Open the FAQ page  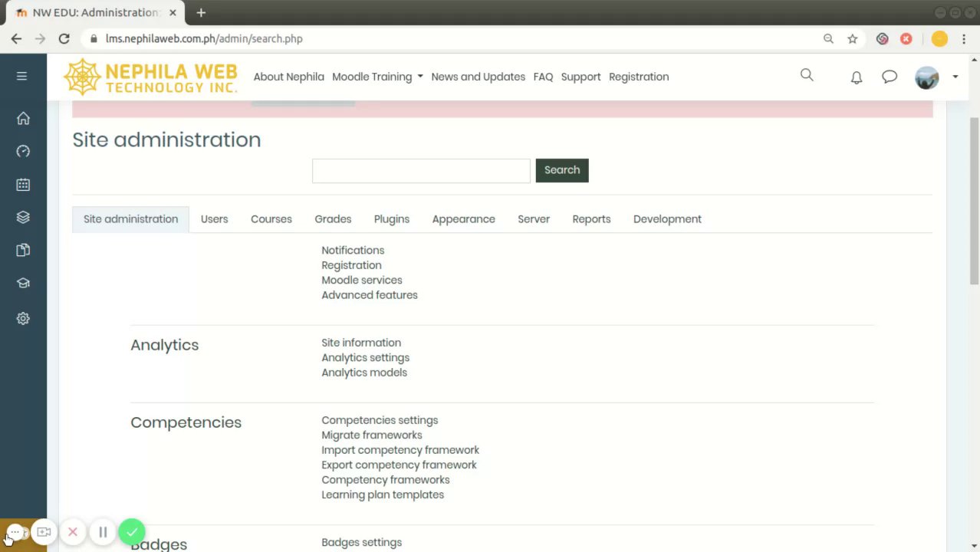click(543, 77)
